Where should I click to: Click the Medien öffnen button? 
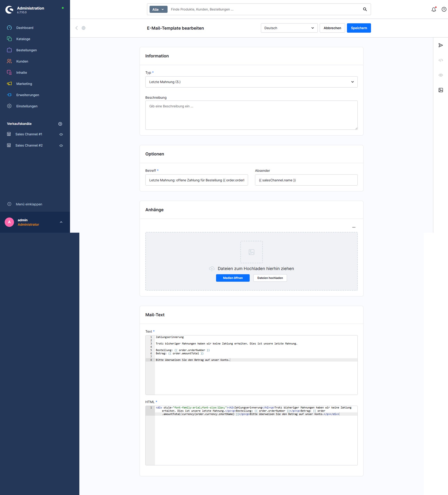(x=233, y=278)
